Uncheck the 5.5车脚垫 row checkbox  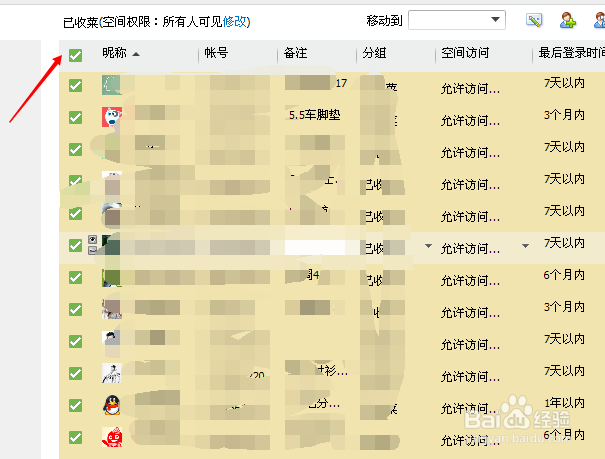tap(75, 117)
